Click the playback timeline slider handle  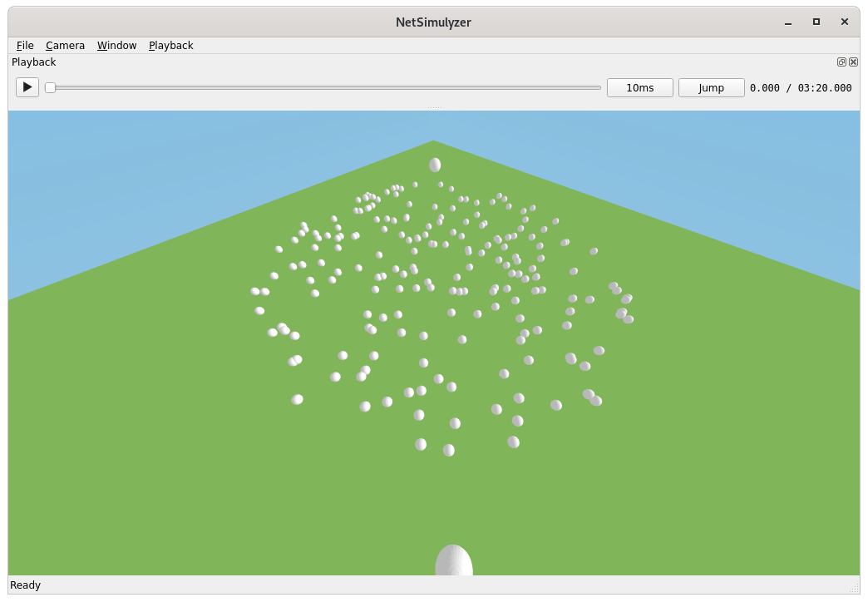(x=51, y=87)
